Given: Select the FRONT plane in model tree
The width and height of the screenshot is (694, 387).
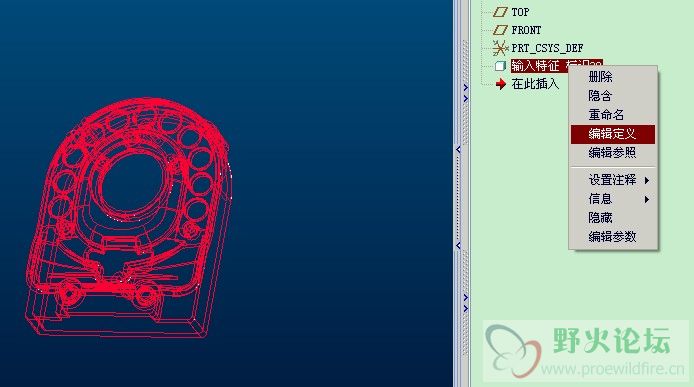Looking at the screenshot, I should point(526,30).
